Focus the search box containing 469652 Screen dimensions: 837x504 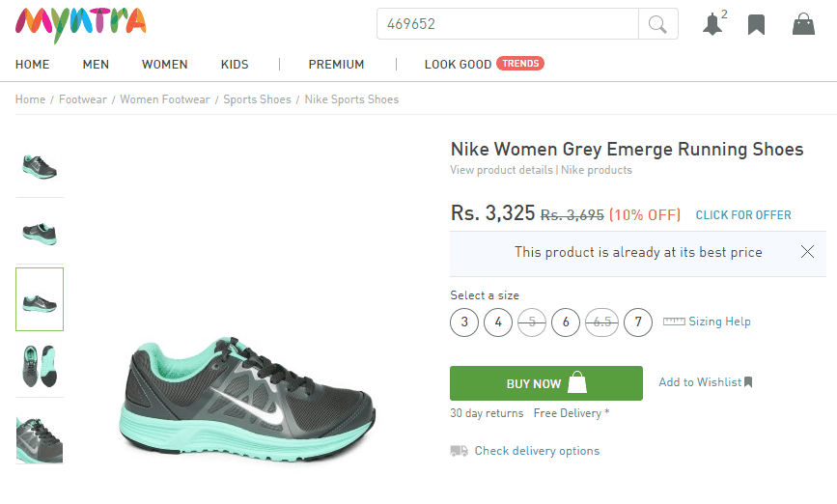[x=508, y=24]
